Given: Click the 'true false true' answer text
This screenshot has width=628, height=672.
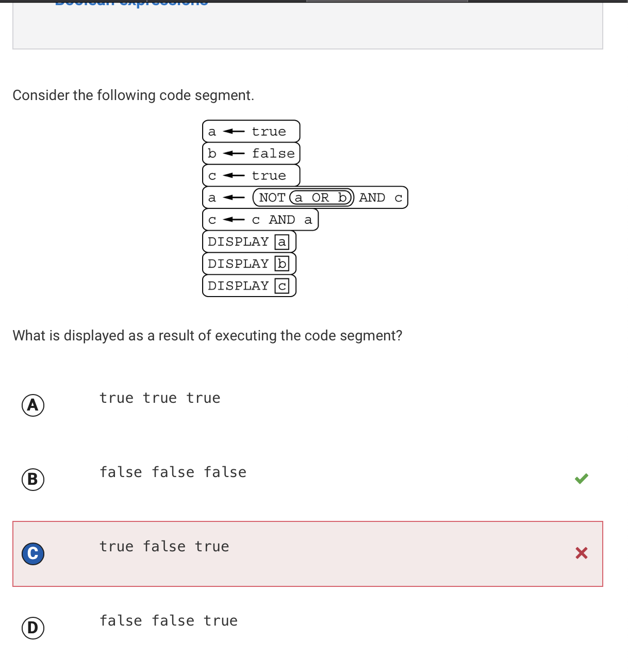Looking at the screenshot, I should (x=164, y=547).
